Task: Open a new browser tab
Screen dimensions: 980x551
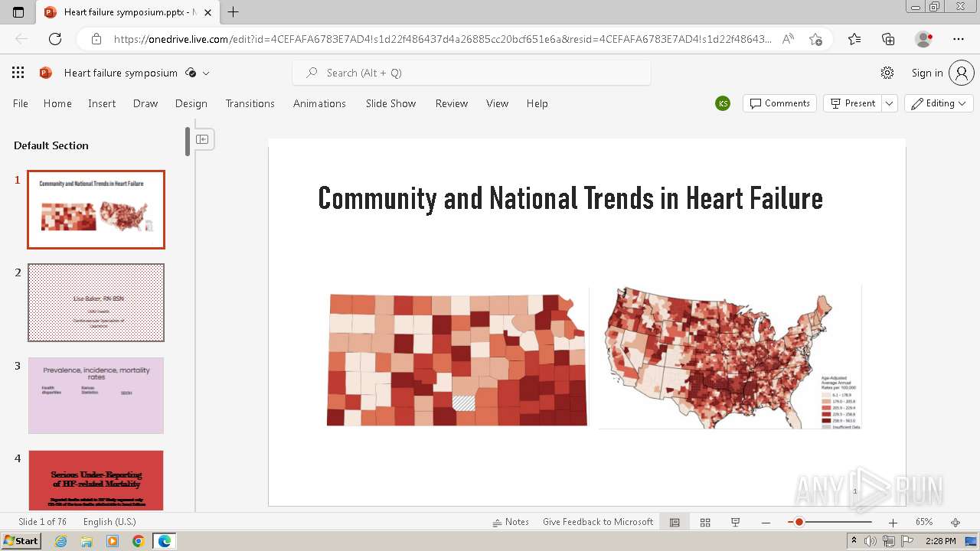Action: pyautogui.click(x=234, y=12)
